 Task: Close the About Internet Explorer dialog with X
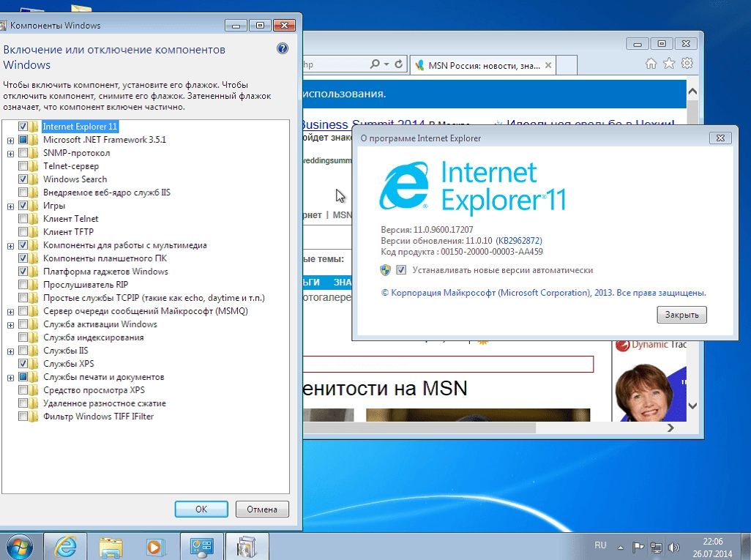click(x=720, y=138)
